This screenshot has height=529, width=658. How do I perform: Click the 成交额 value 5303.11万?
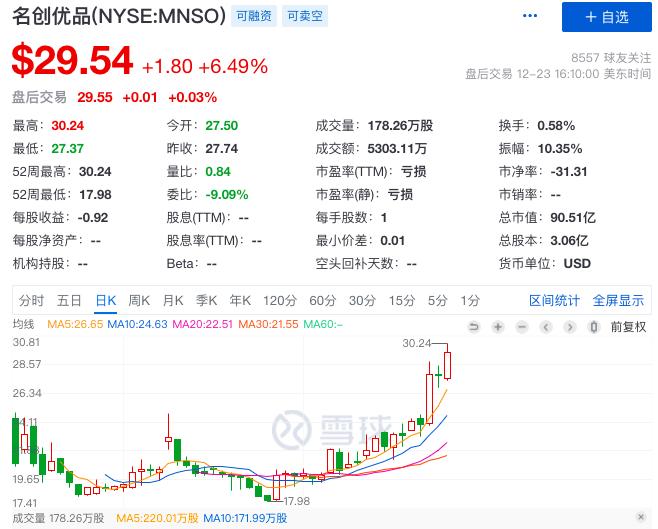point(397,149)
